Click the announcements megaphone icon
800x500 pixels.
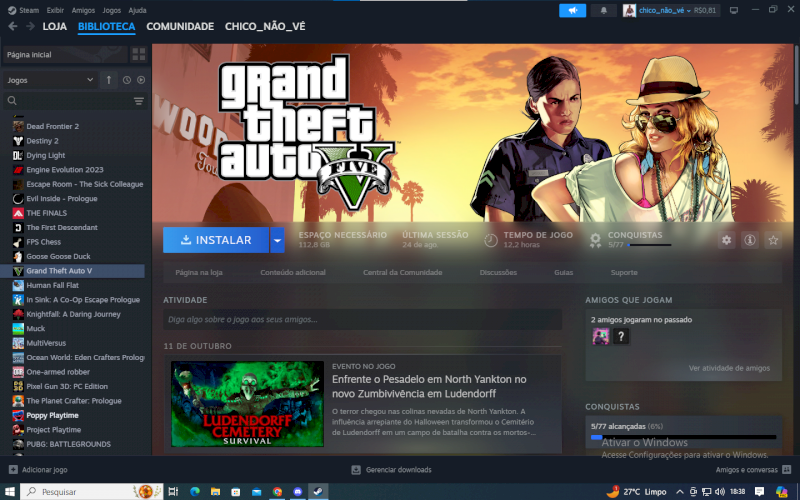(x=572, y=10)
